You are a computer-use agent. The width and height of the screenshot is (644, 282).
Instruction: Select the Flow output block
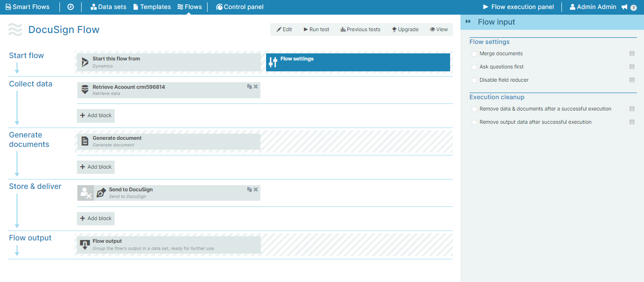[169, 245]
